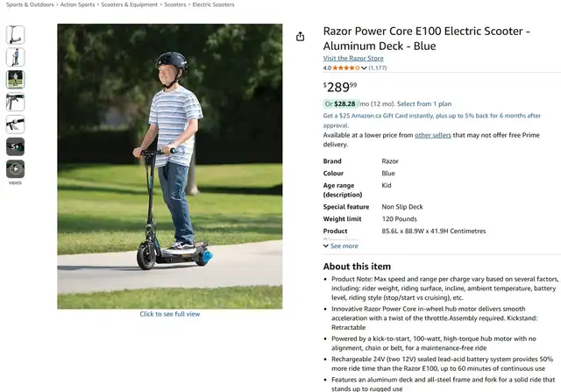Viewport: 561px width, 392px height.
Task: Expand the star rating dropdown chevron
Action: point(364,68)
